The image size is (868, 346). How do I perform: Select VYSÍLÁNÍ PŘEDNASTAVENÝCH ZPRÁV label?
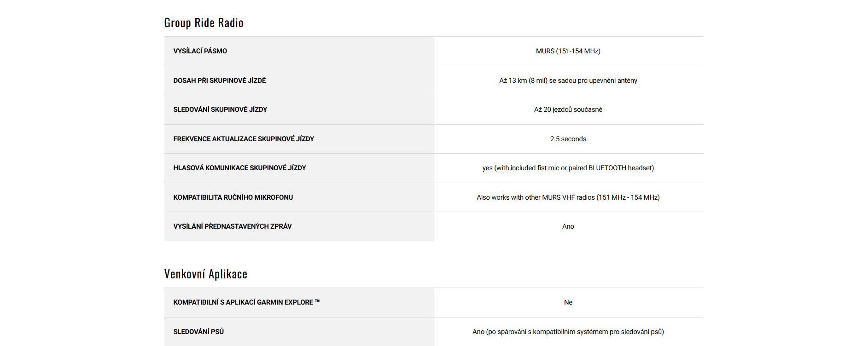[x=232, y=226]
